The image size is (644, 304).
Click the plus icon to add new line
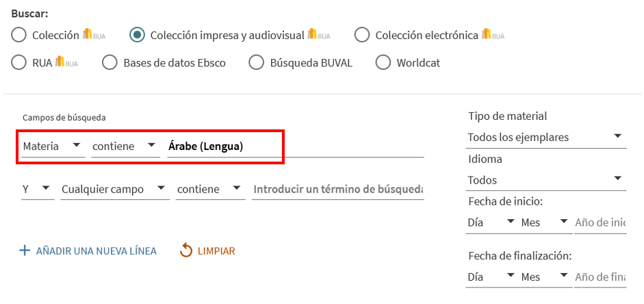click(x=25, y=251)
